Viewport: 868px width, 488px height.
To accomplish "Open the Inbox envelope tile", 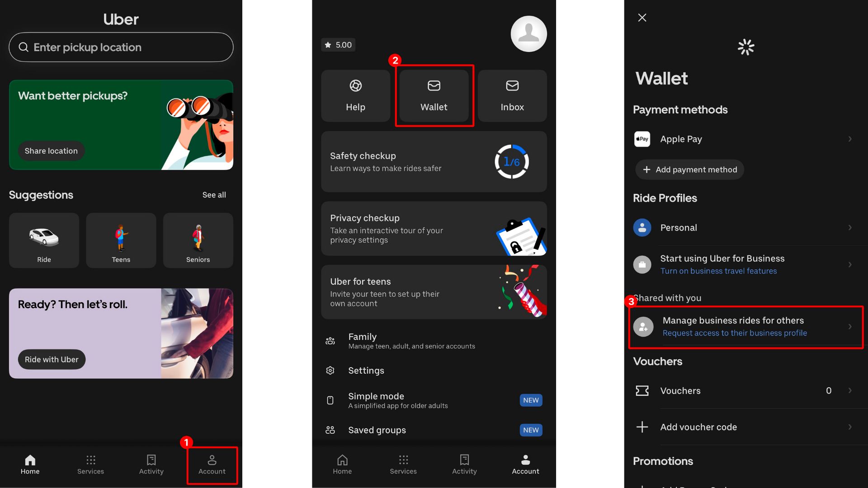I will point(512,95).
